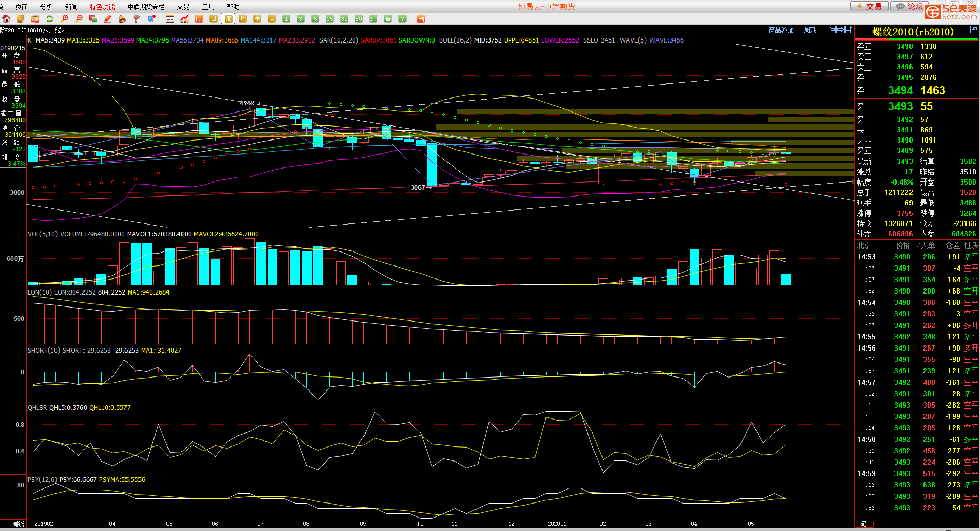Click the 螺纹2010(rb2010) title
Screen dimensions: 980x531
click(x=913, y=32)
